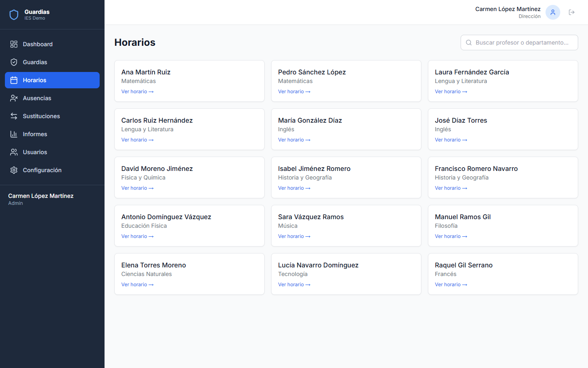This screenshot has height=368, width=588.
Task: Click the Sustituciones swap arrows icon
Action: (14, 116)
